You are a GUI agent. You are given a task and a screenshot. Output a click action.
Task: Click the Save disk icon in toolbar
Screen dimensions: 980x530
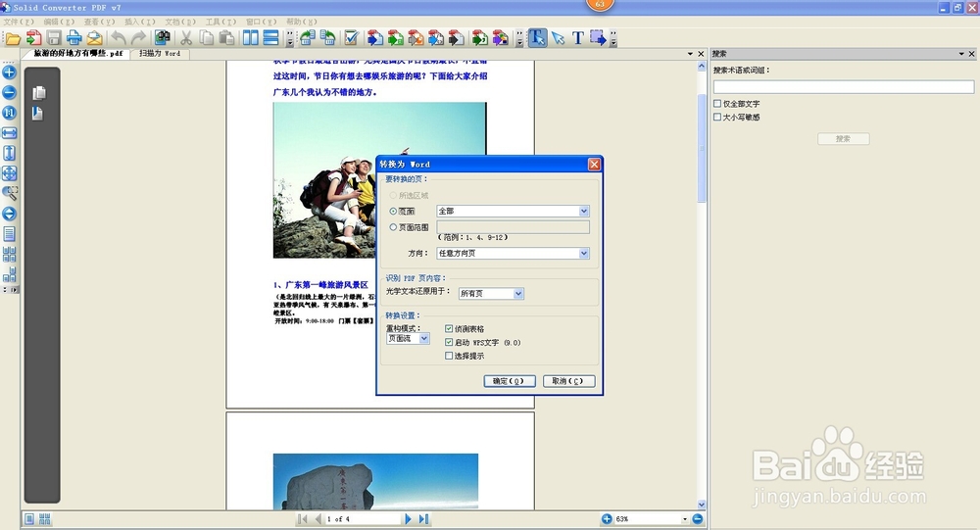(x=54, y=38)
